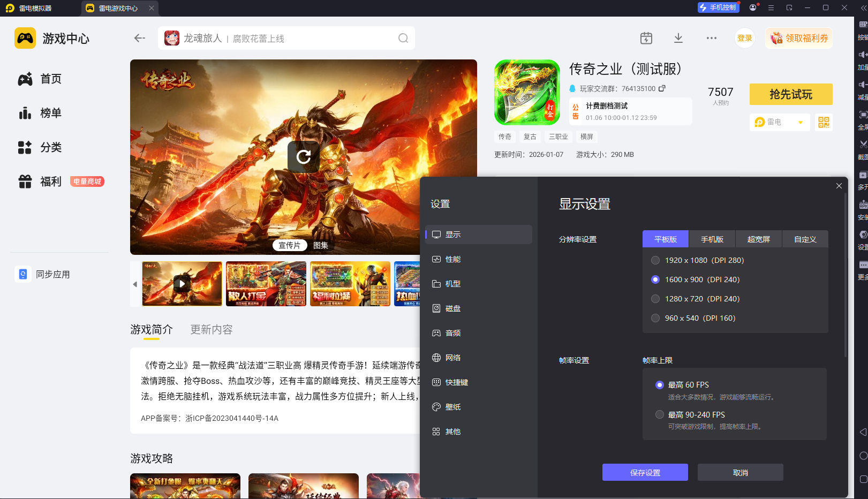Open 快捷键 settings section
The width and height of the screenshot is (868, 499).
[479, 382]
